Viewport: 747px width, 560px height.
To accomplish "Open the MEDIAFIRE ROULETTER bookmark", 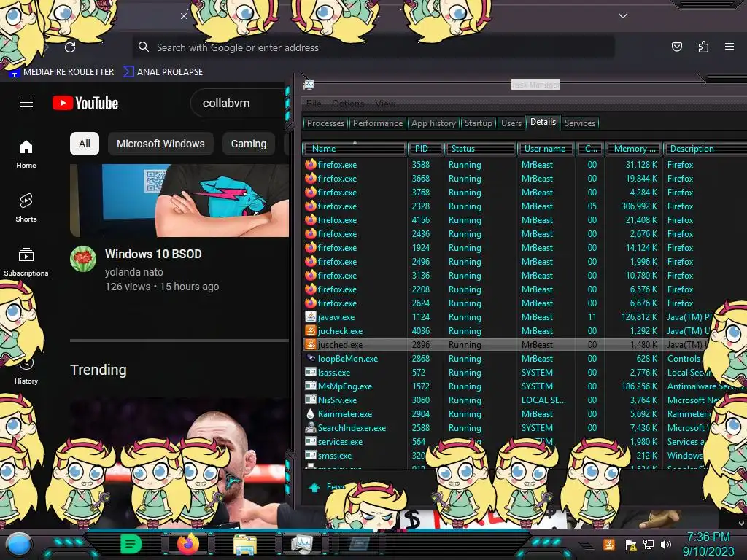I will pos(62,72).
